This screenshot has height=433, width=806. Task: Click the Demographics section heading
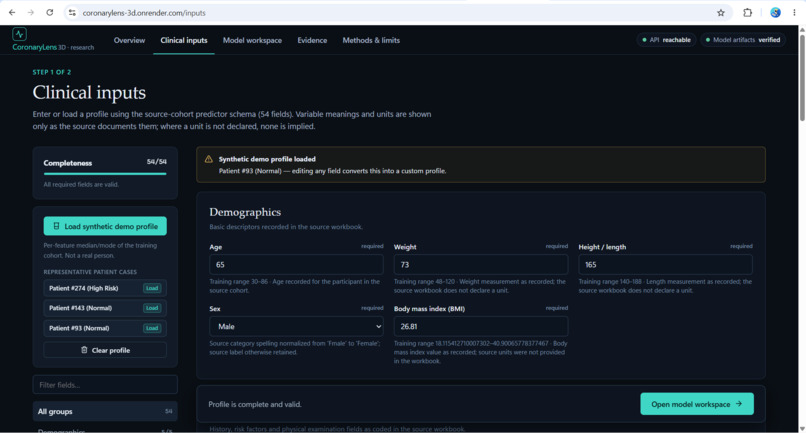(245, 212)
